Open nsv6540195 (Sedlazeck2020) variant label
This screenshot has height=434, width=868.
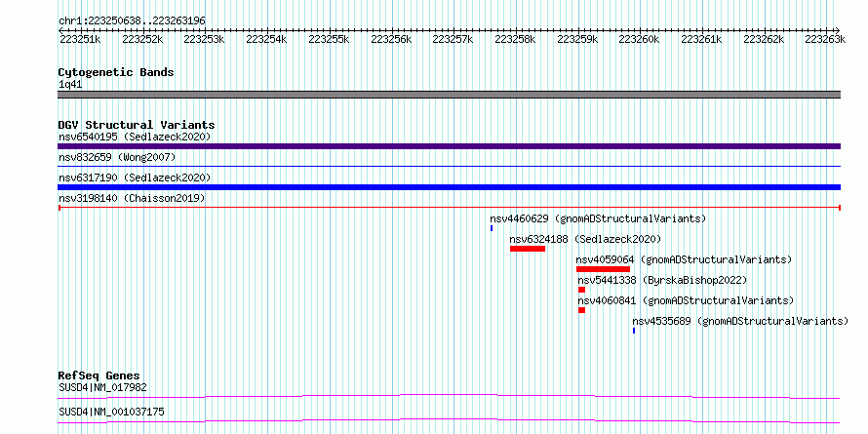tap(135, 137)
